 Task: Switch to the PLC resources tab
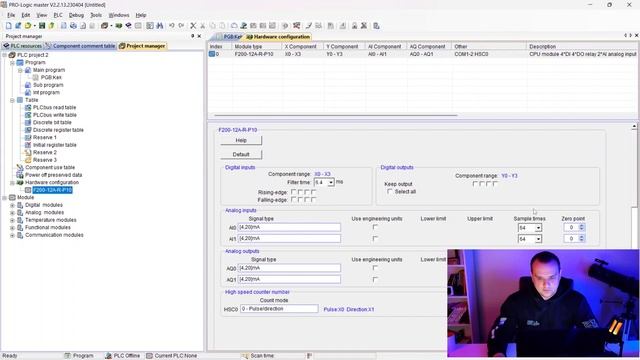click(x=22, y=46)
